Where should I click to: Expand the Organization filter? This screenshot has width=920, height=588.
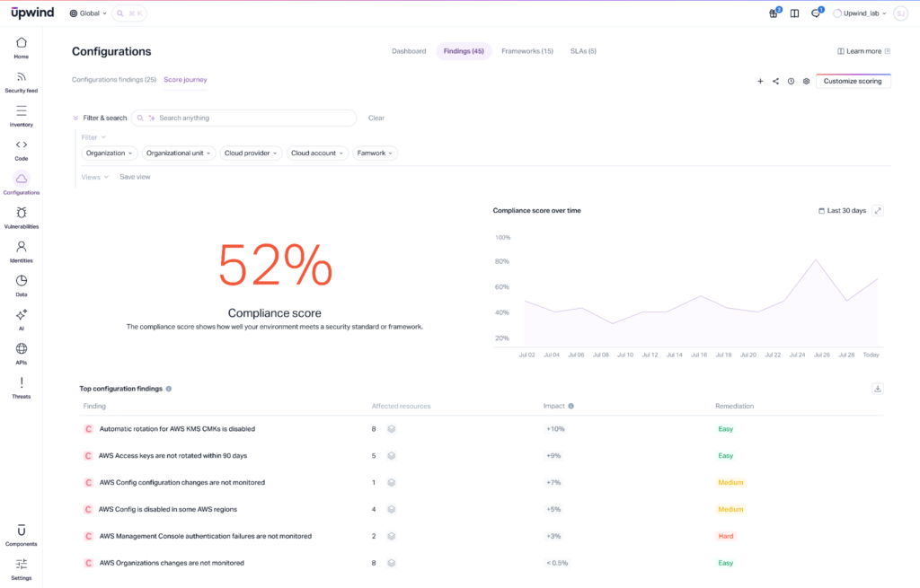[109, 153]
